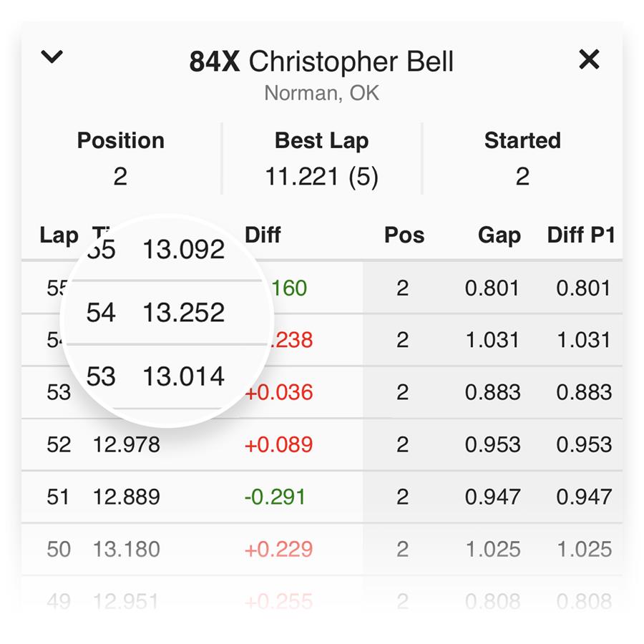
Task: Select the Position stat box
Action: click(121, 159)
